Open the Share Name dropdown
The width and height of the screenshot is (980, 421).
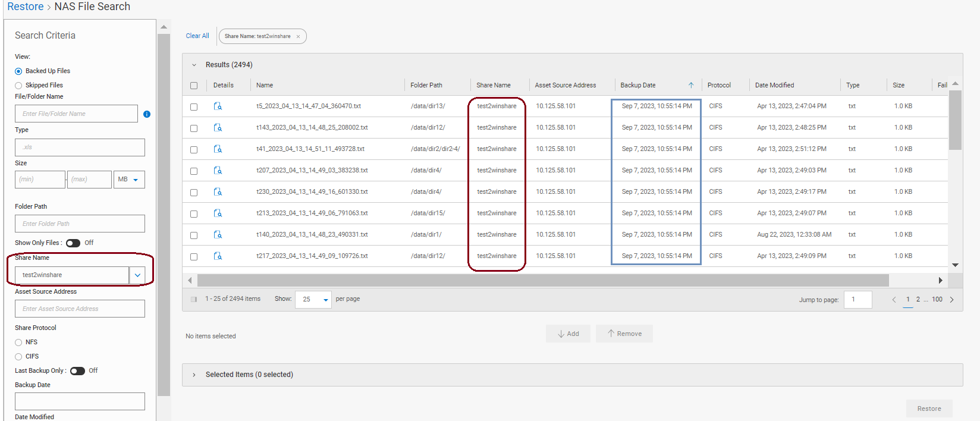[x=137, y=275]
